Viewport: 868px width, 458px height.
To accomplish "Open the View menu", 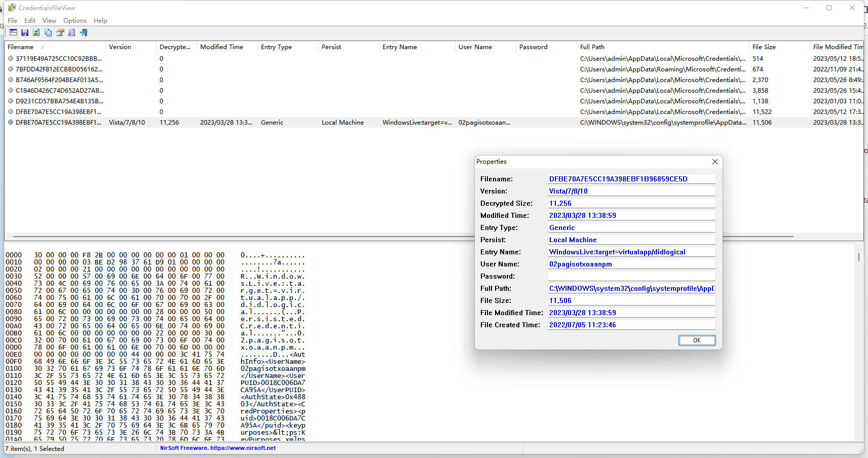I will tap(49, 21).
